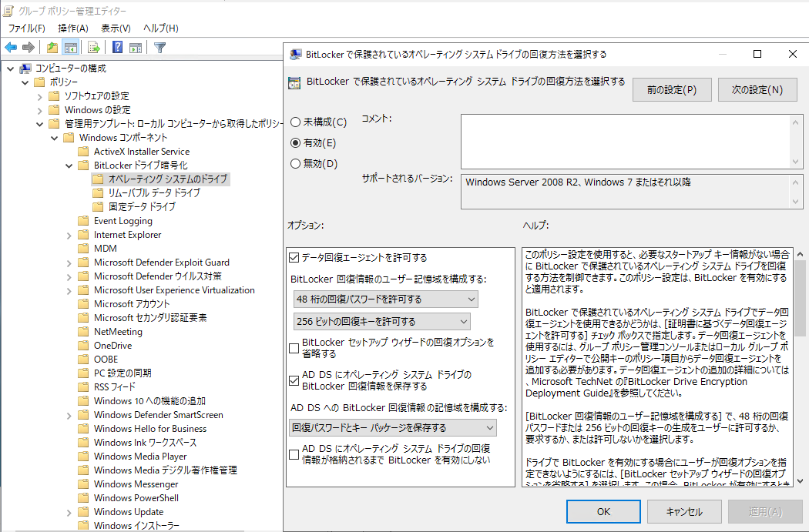
Task: Click the PC 設定の同期 folder icon
Action: [83, 373]
